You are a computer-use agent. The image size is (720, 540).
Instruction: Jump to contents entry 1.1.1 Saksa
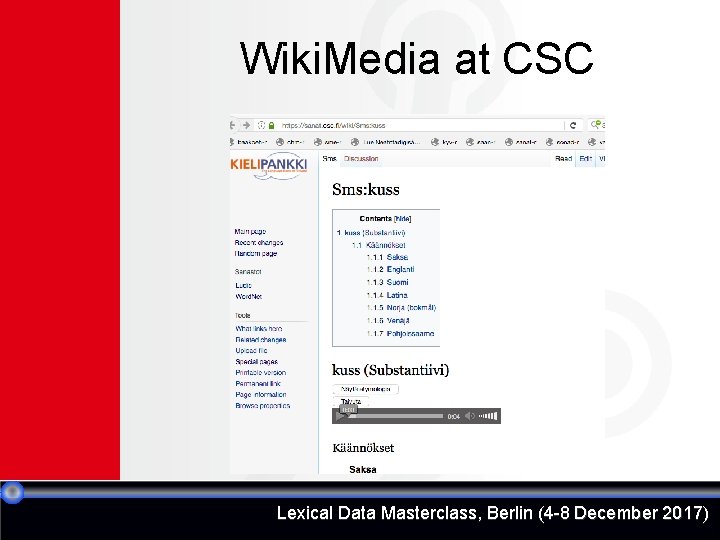point(387,257)
